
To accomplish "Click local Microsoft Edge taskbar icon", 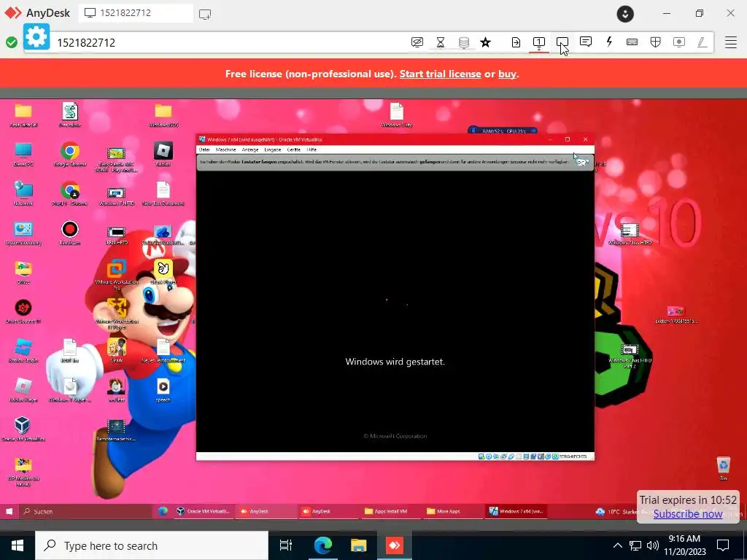I will (x=322, y=545).
